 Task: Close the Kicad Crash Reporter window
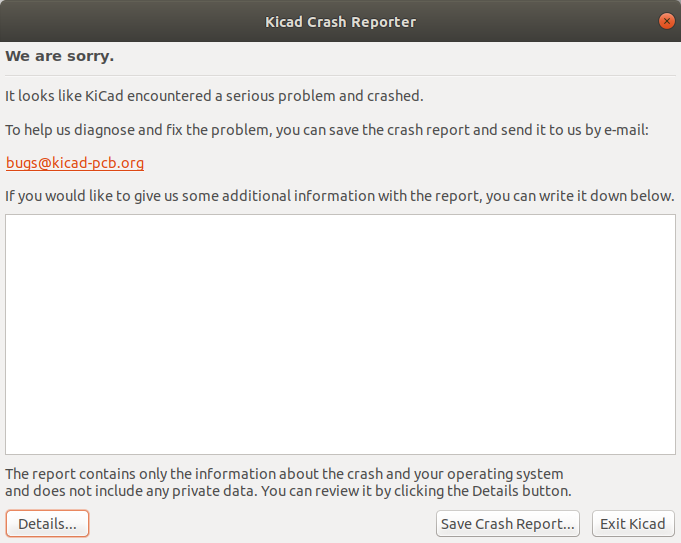point(666,21)
